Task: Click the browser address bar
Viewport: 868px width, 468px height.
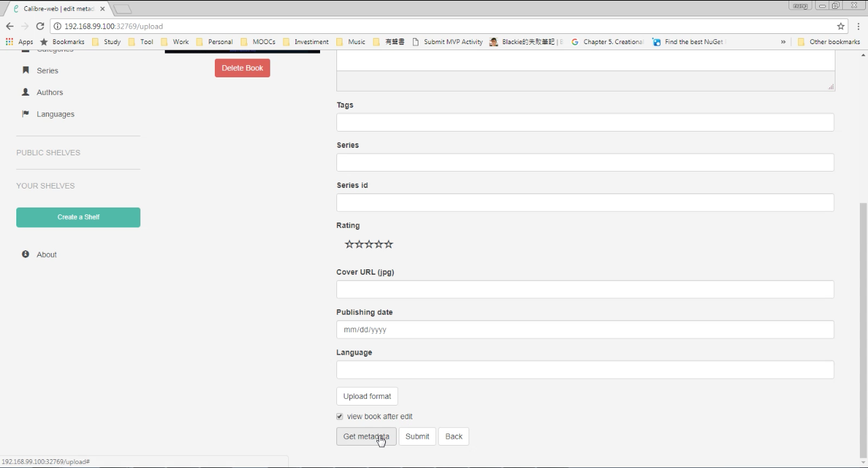Action: pos(448,26)
